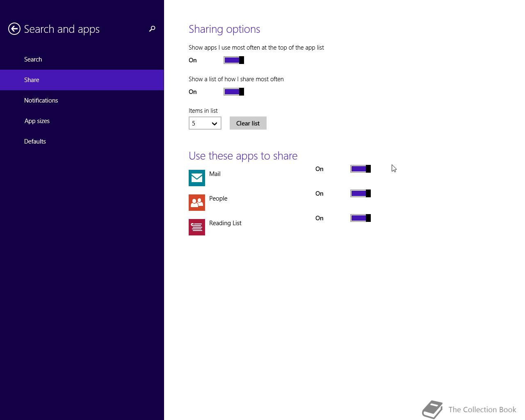This screenshot has height=420, width=525.
Task: Turn off sharing with Reading List
Action: (361, 218)
